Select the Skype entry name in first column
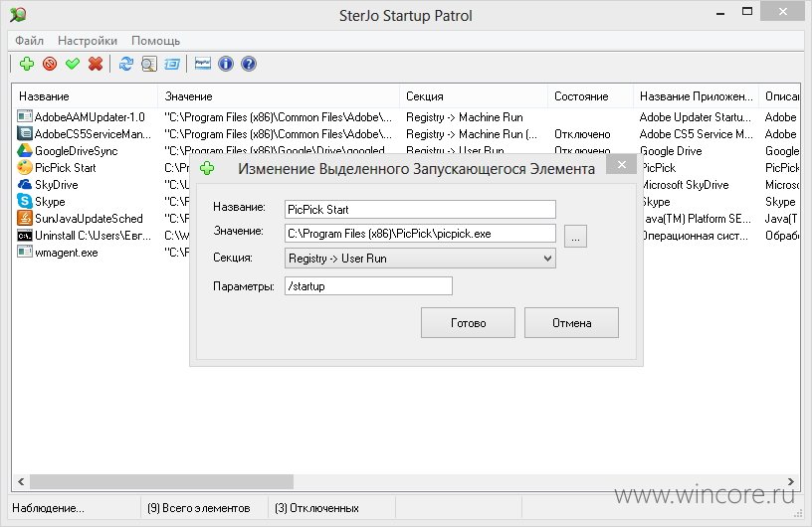The image size is (812, 527). pyautogui.click(x=50, y=202)
